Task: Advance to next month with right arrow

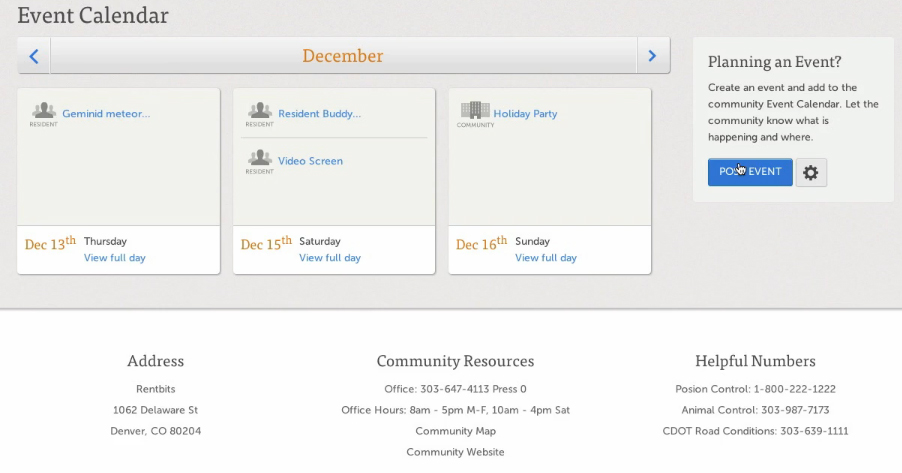Action: pyautogui.click(x=653, y=56)
